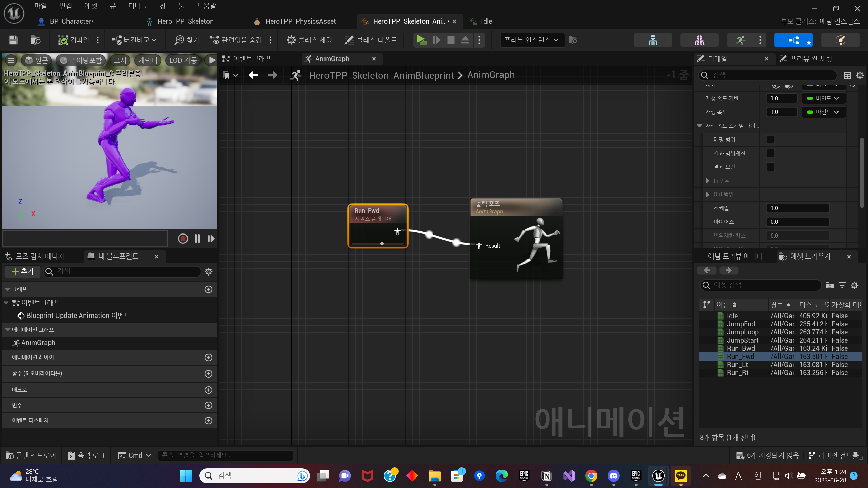Click the record button below viewport

click(x=183, y=239)
